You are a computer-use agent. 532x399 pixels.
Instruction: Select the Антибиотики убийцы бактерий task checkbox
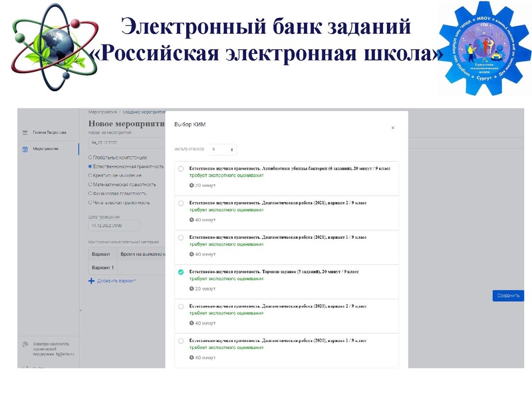[x=180, y=169]
